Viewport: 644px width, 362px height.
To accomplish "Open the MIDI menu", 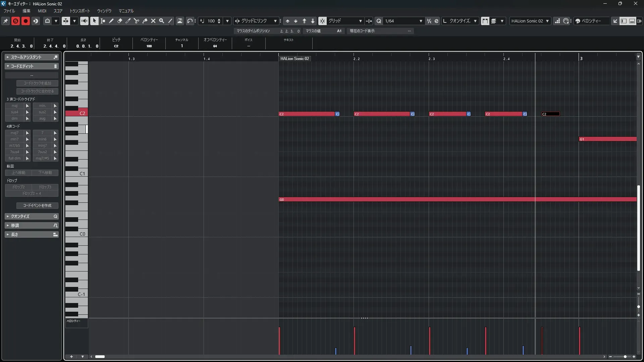I will pos(42,11).
